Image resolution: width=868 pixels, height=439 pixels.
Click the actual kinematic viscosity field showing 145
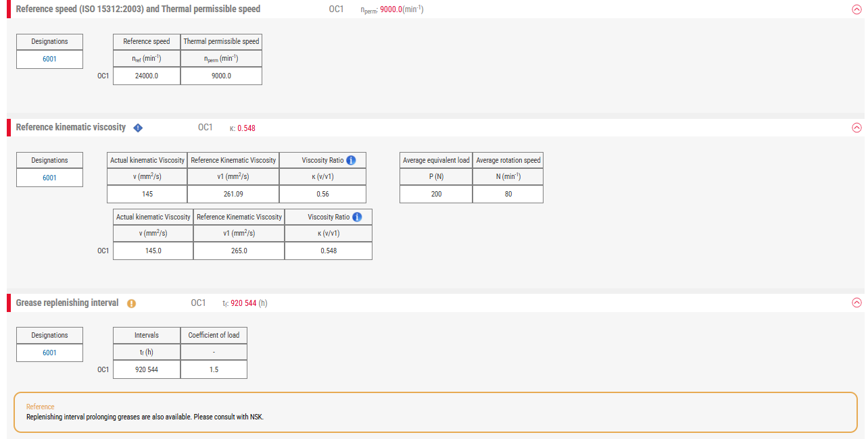[147, 194]
